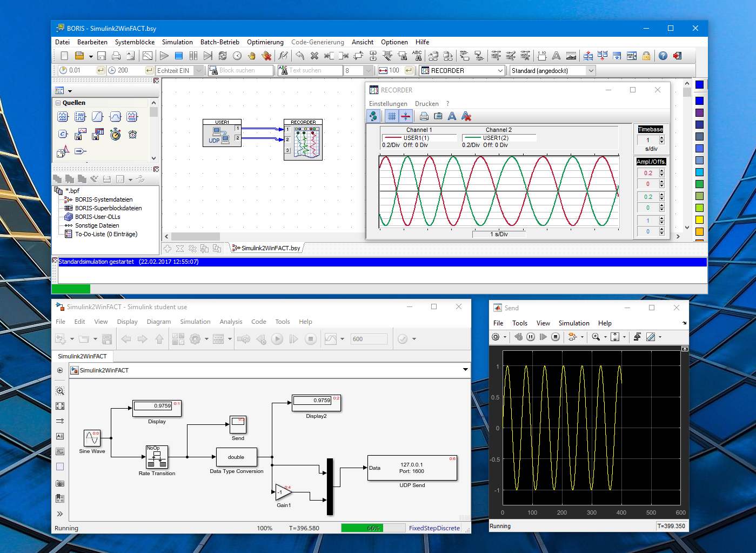Click the function f(x) icon in BORIS toolbar
Viewport: 756px width, 553px height.
click(283, 56)
